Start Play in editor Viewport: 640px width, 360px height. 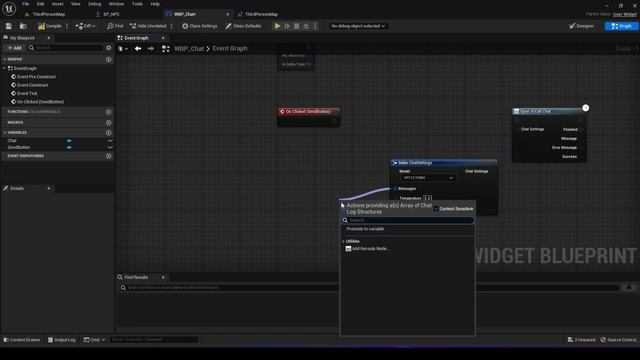(x=277, y=26)
